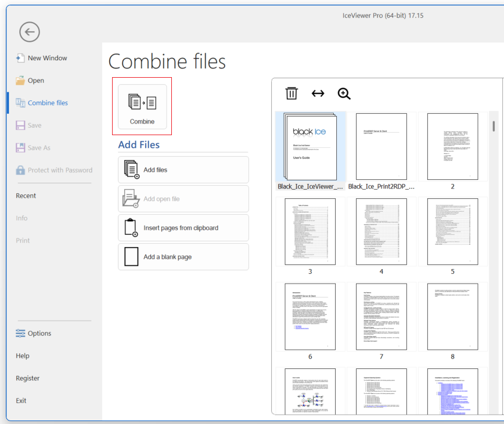Select the Black_Ice_Print2RDP document thumbnail
This screenshot has height=424, width=504.
pos(381,146)
